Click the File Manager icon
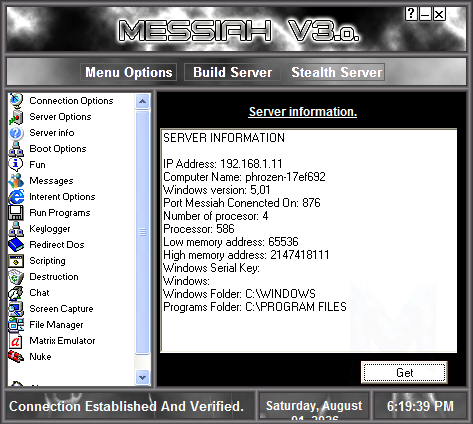473x424 pixels. point(16,325)
